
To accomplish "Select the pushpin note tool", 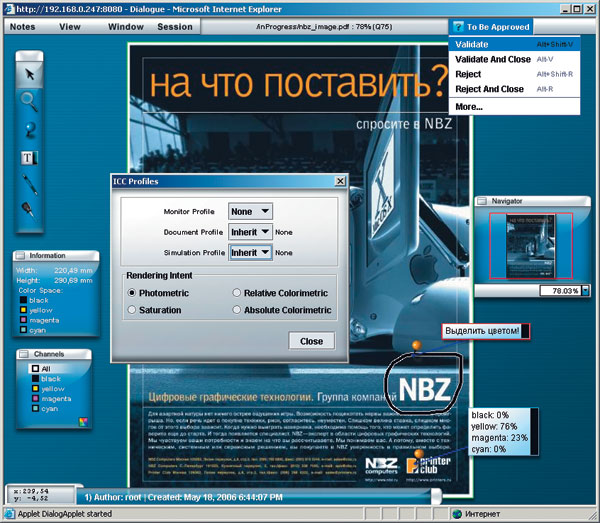I will pos(30,129).
